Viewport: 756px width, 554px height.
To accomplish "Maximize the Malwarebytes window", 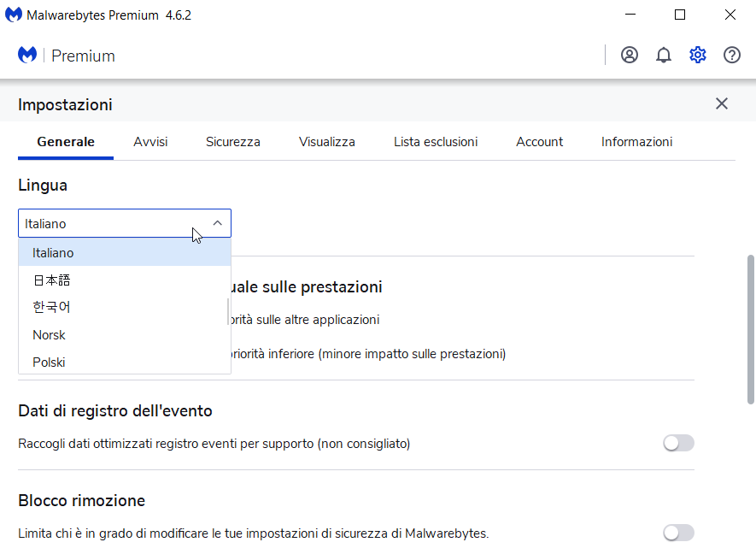I will (680, 15).
